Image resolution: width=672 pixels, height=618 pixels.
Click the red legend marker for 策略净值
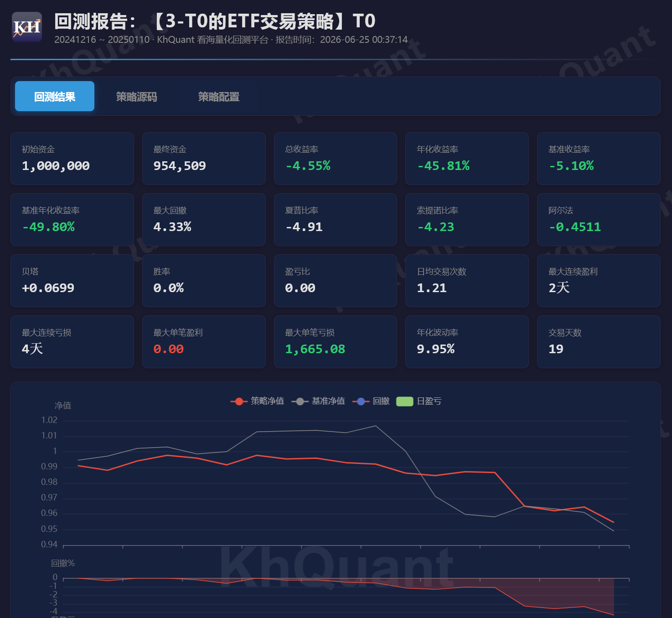pyautogui.click(x=239, y=402)
